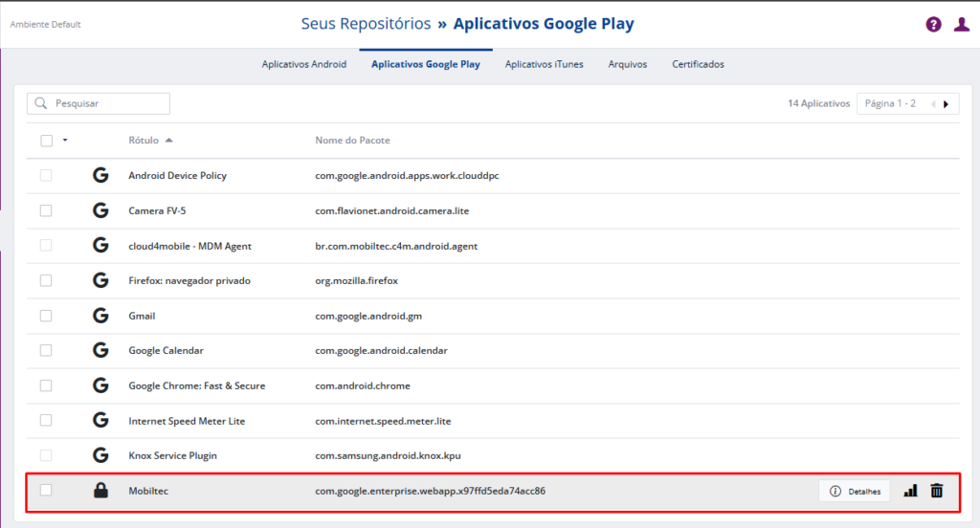980x528 pixels.
Task: Click package name org.mozilla.firefox
Action: click(x=356, y=280)
